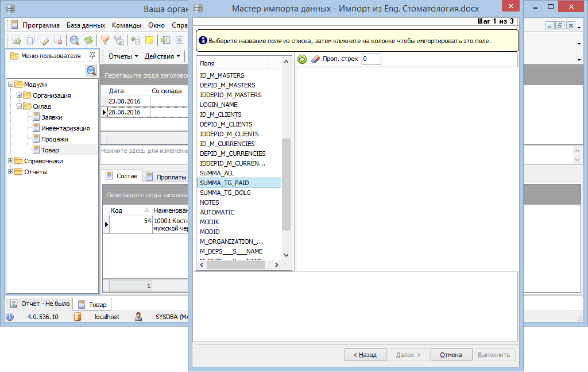Click the Проп. строк input field
The height and width of the screenshot is (372, 588).
click(x=371, y=59)
